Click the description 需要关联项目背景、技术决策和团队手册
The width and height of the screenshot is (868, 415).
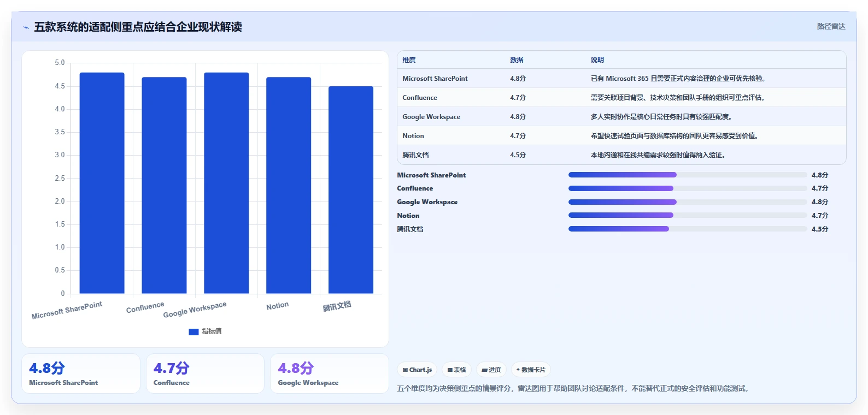(678, 98)
